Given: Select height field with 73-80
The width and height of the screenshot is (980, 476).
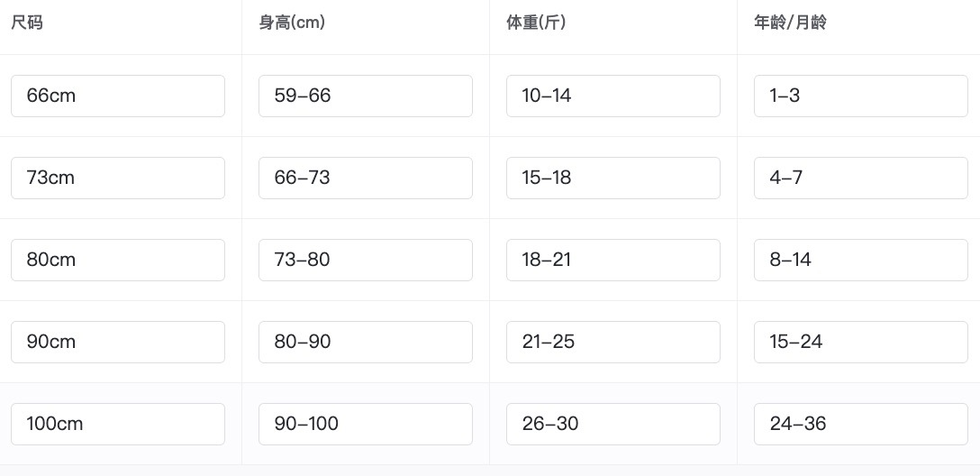Looking at the screenshot, I should [x=365, y=260].
